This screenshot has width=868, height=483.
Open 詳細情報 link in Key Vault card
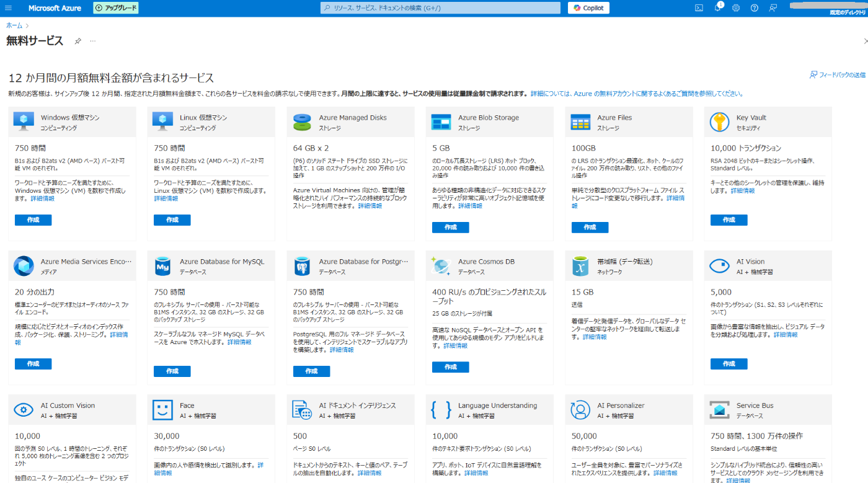[743, 191]
